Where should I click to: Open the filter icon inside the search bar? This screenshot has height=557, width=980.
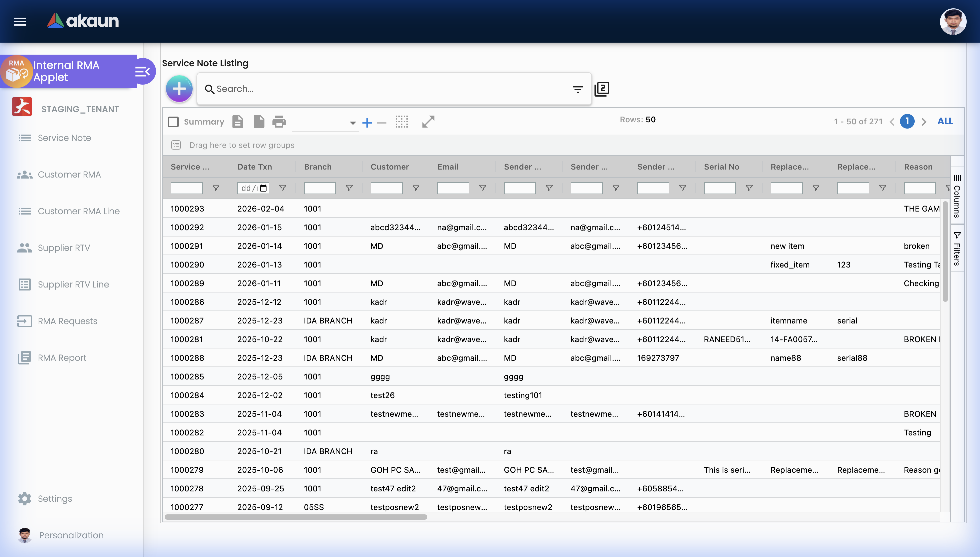[x=577, y=89]
